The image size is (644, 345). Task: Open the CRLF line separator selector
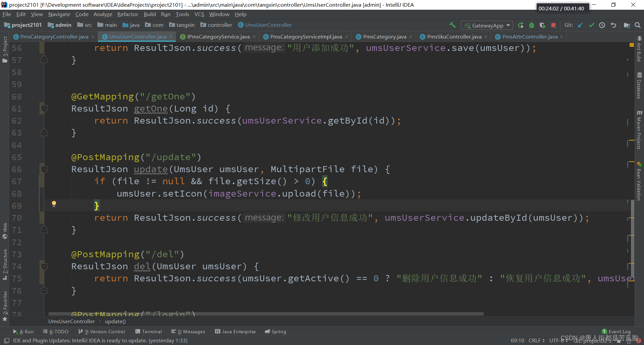click(x=536, y=340)
